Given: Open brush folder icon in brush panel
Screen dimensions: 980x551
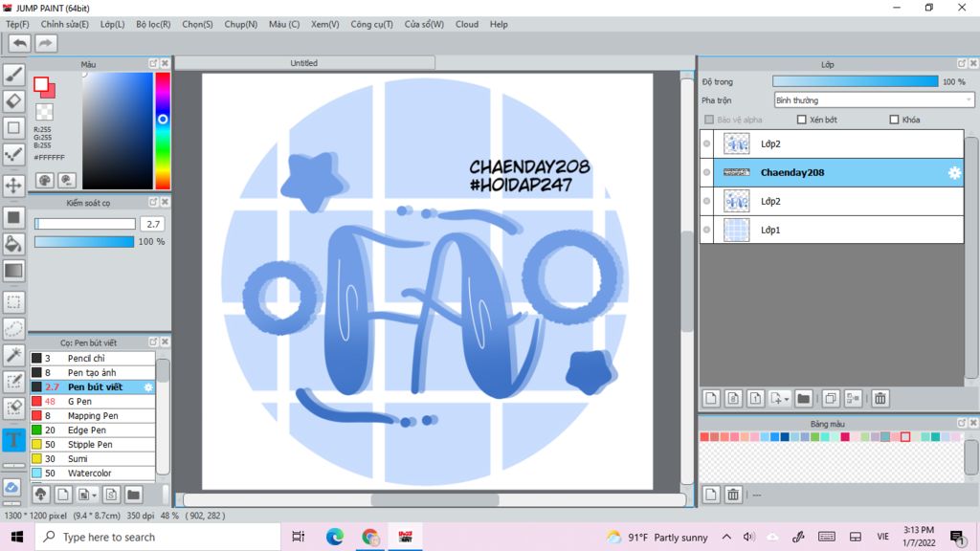Looking at the screenshot, I should point(133,495).
